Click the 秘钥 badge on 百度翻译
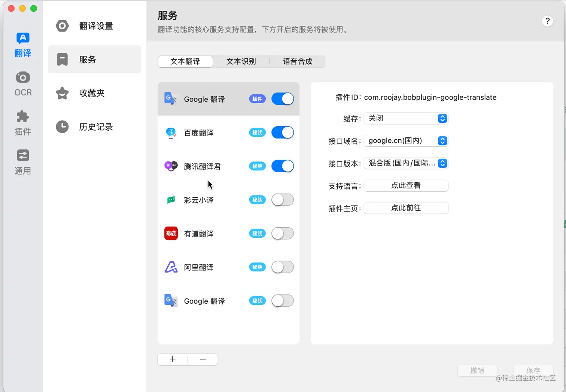This screenshot has width=566, height=392. point(257,133)
